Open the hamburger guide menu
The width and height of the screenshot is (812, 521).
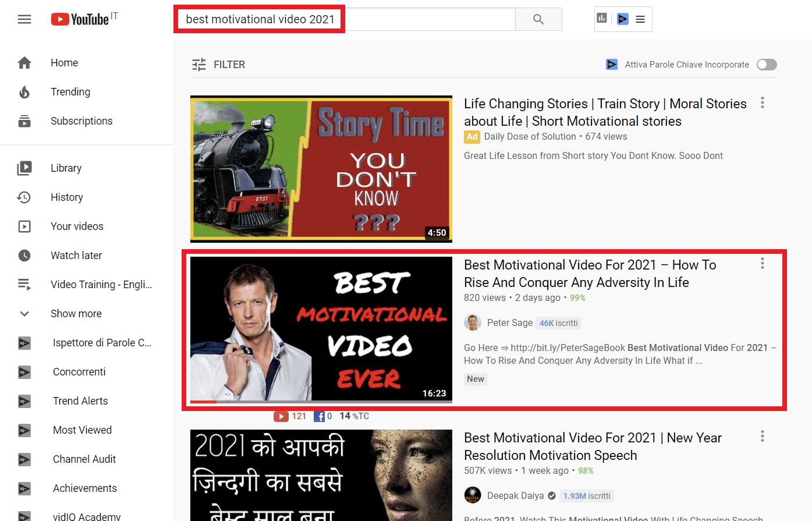pos(24,19)
